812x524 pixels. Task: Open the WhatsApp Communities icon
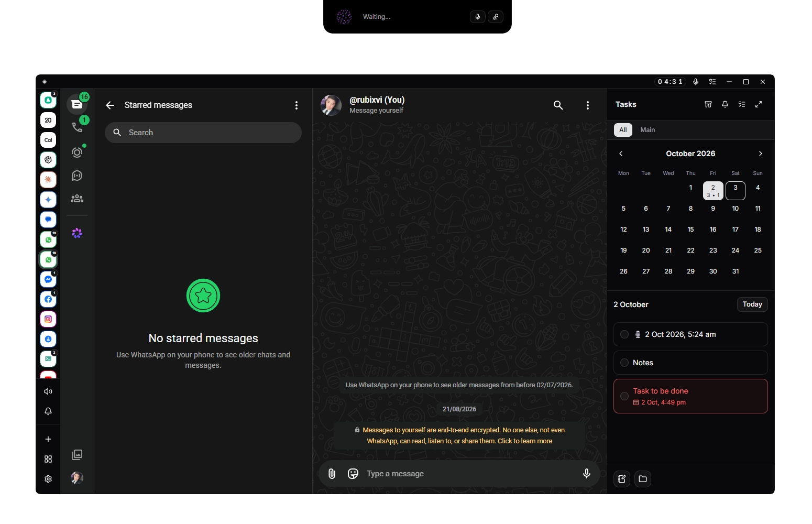click(77, 199)
